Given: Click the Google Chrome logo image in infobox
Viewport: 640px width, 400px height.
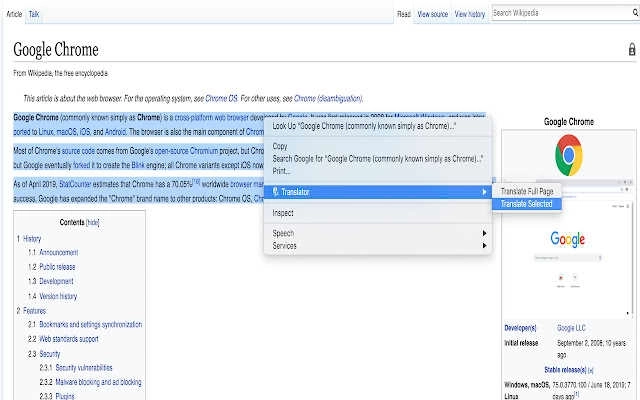Looking at the screenshot, I should point(568,154).
